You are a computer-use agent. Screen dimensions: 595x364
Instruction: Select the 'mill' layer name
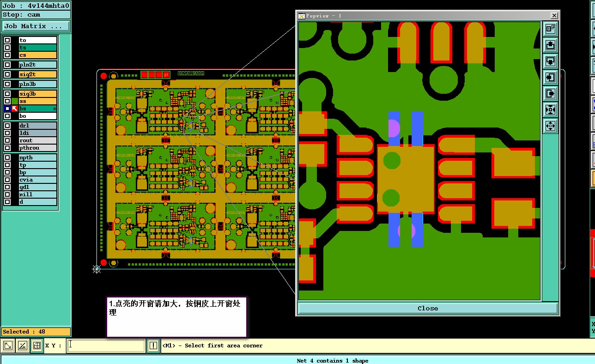click(37, 194)
